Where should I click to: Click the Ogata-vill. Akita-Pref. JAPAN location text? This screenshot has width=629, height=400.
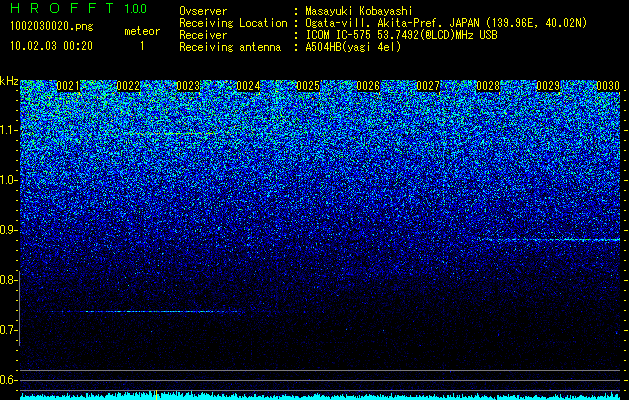pos(444,23)
